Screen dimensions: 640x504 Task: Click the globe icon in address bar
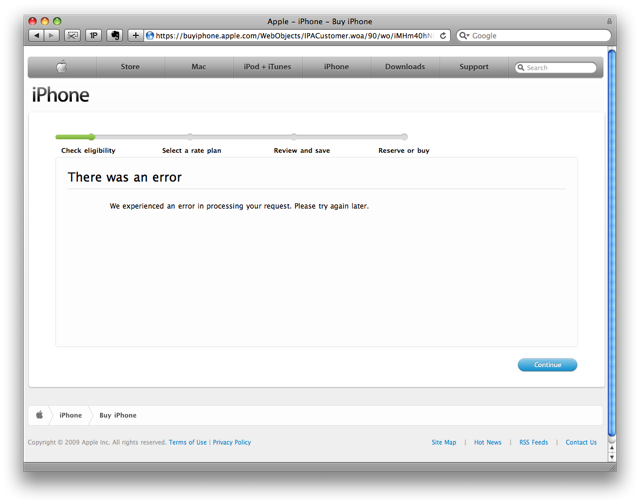click(x=150, y=36)
